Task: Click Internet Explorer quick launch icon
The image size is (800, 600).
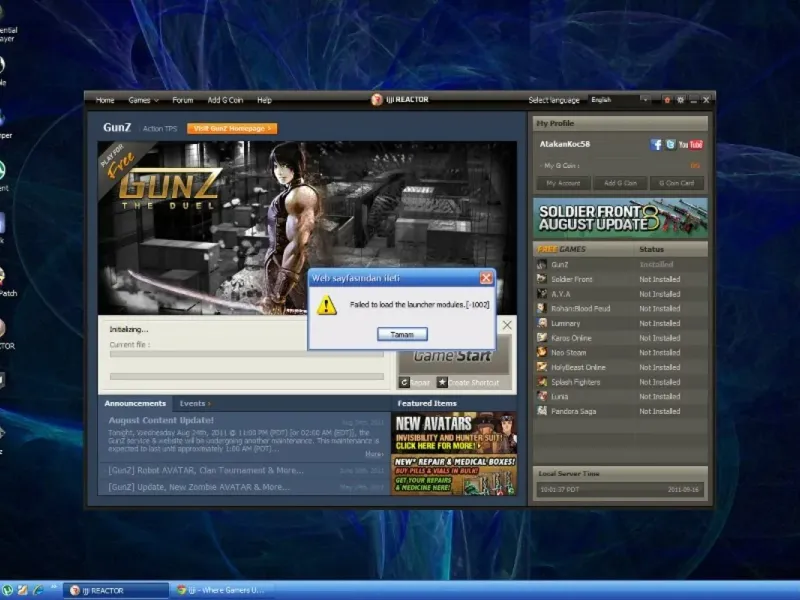Action: click(38, 590)
